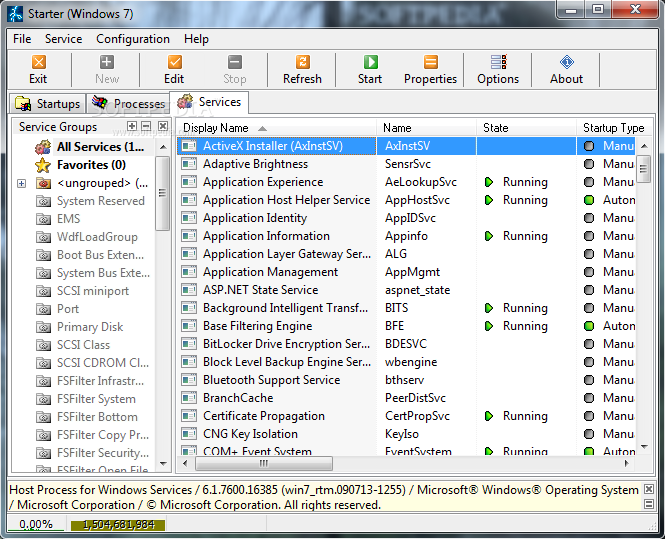Sort by Startup Type column header

pyautogui.click(x=613, y=128)
